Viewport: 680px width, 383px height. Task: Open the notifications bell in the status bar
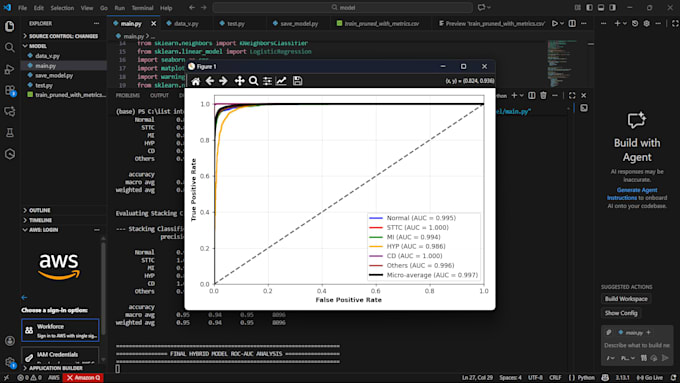673,377
